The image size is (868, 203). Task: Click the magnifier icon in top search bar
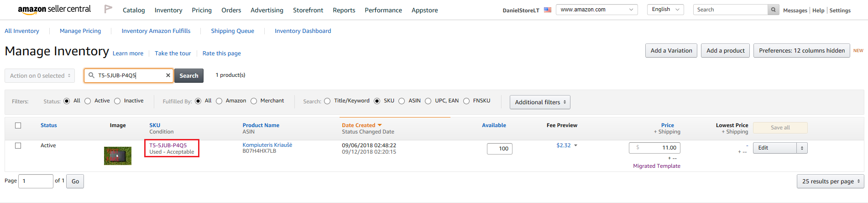(773, 10)
